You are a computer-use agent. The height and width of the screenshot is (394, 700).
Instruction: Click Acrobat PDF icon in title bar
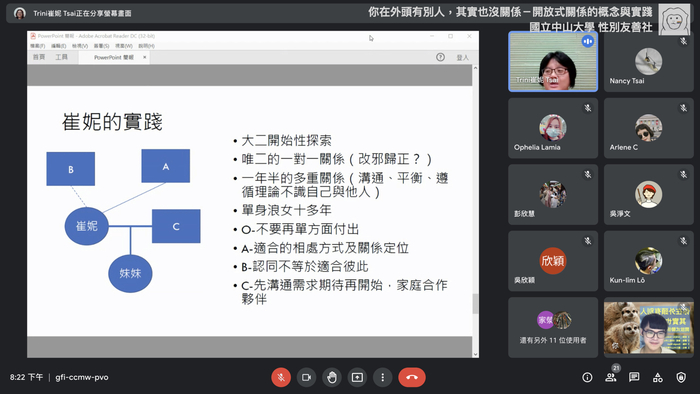[33, 36]
